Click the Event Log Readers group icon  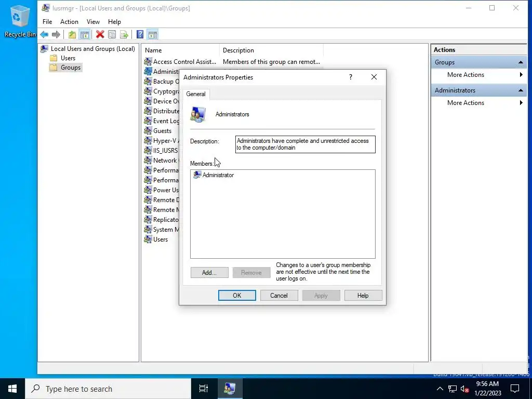point(148,121)
